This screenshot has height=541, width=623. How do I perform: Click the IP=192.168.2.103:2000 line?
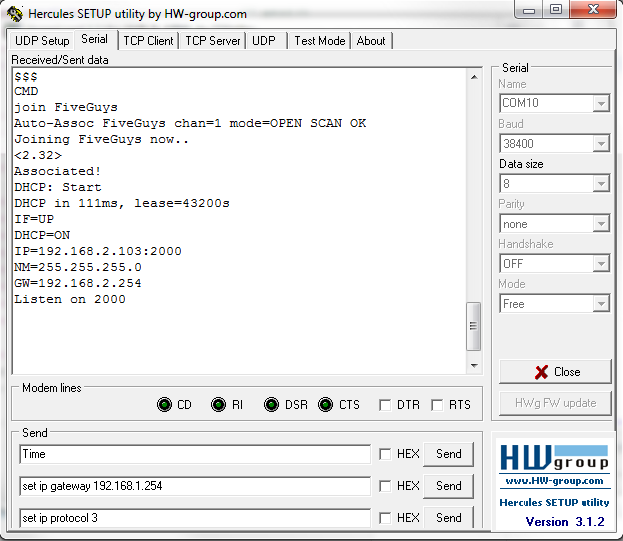point(98,251)
